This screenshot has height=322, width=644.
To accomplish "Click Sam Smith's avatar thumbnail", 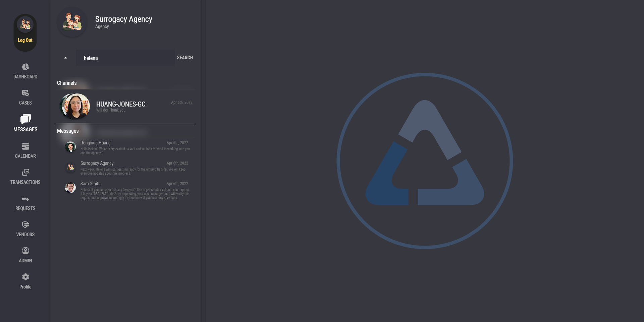I will click(70, 188).
